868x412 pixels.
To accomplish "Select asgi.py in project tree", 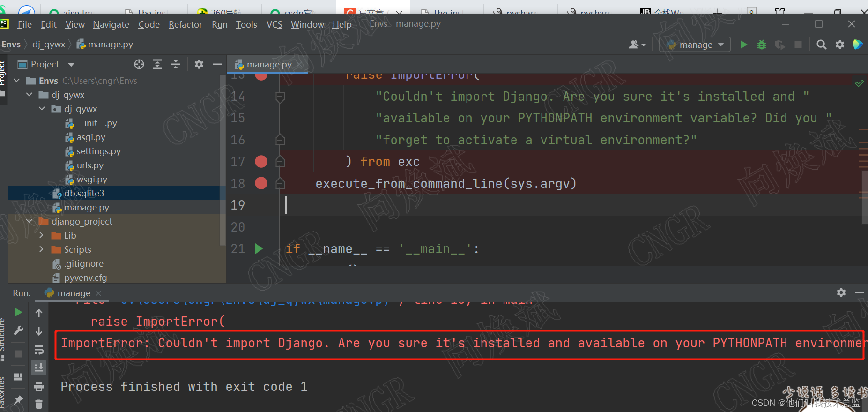I will 85,137.
